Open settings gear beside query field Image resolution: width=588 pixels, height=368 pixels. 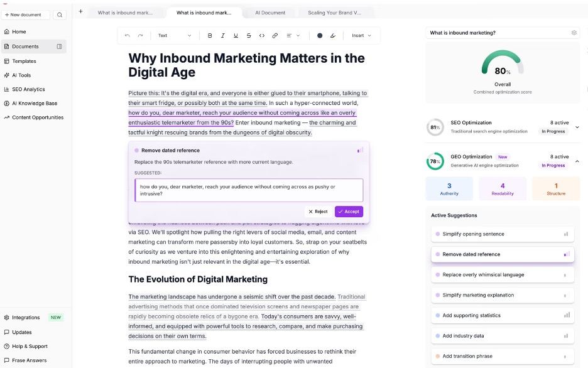[x=574, y=33]
